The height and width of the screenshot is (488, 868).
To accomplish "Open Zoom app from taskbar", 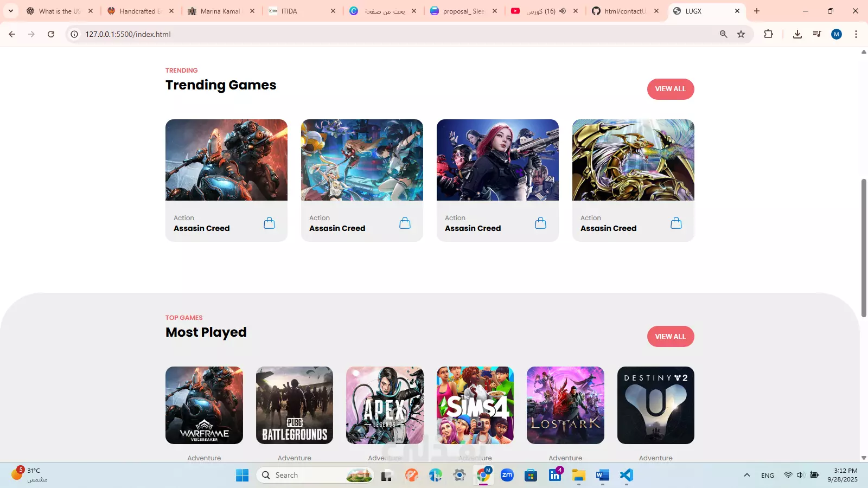I will (507, 476).
